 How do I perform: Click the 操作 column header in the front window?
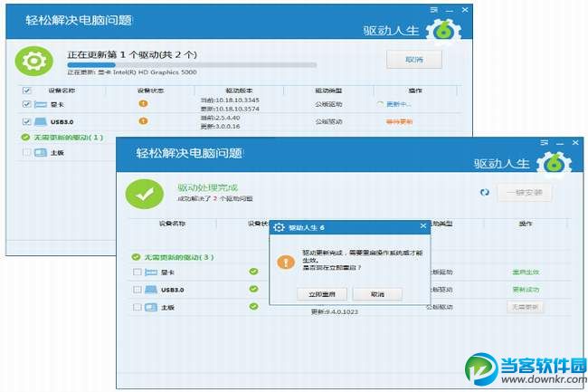point(526,224)
